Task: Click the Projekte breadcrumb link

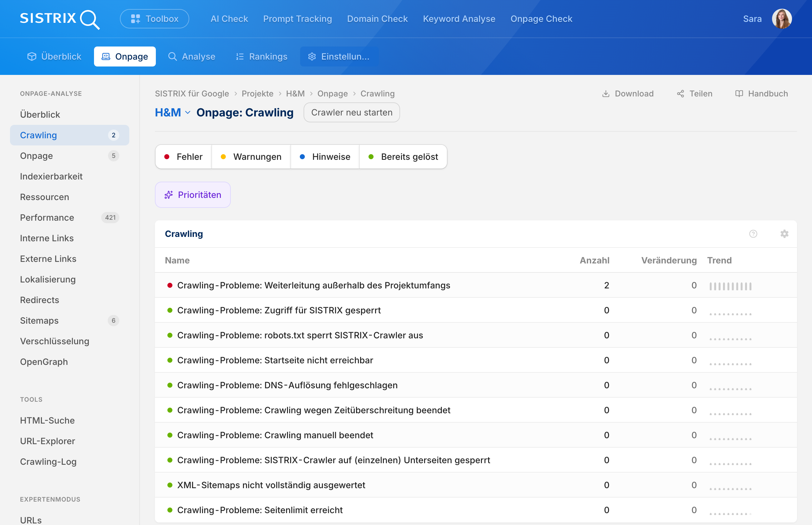Action: [257, 94]
